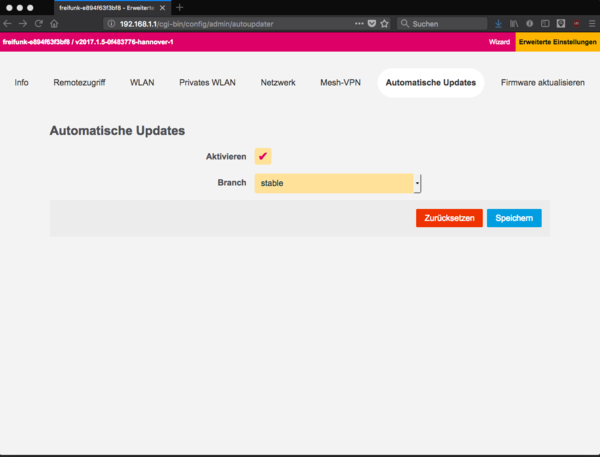Reload the router config page

(x=38, y=24)
